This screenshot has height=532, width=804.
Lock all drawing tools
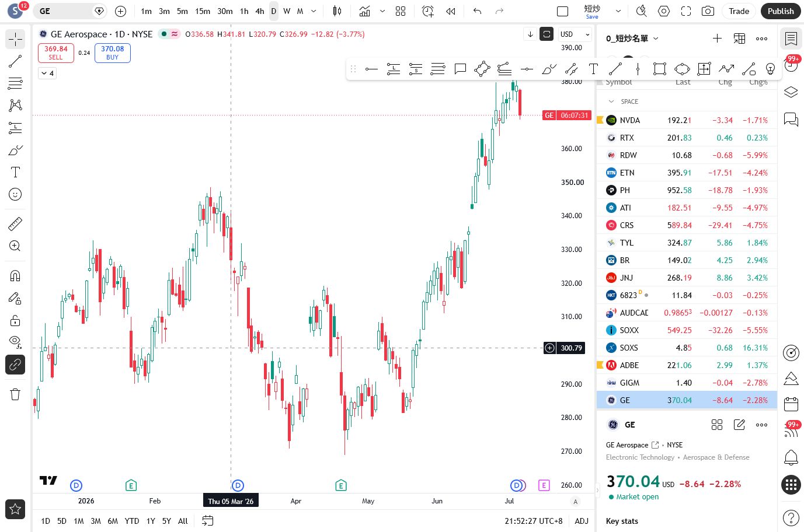point(15,320)
